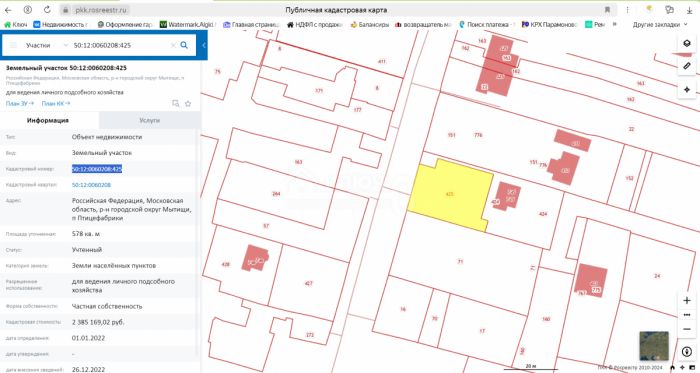Reset the map compass orientation

pyautogui.click(x=687, y=352)
